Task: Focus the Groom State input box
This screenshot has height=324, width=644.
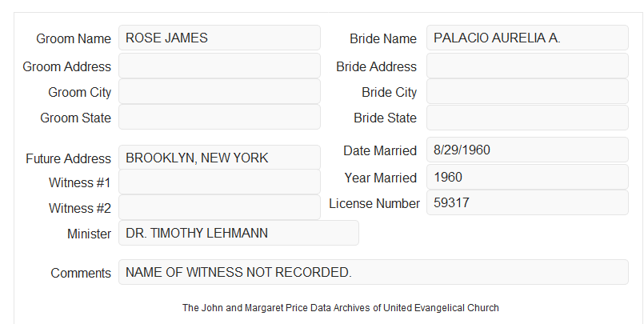Action: pyautogui.click(x=219, y=117)
